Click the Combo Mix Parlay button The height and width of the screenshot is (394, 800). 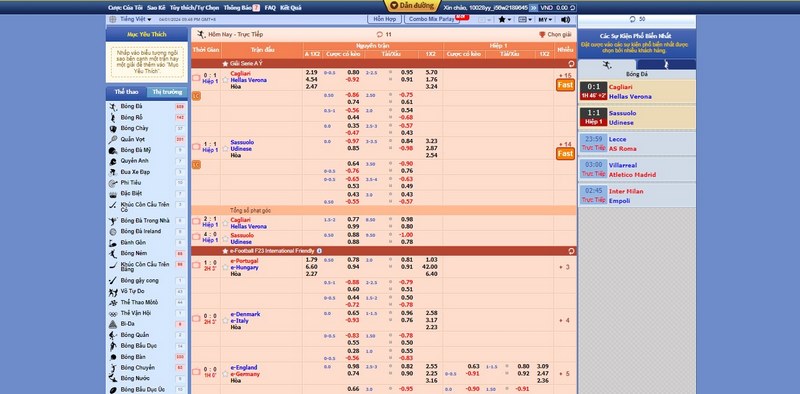tap(431, 19)
